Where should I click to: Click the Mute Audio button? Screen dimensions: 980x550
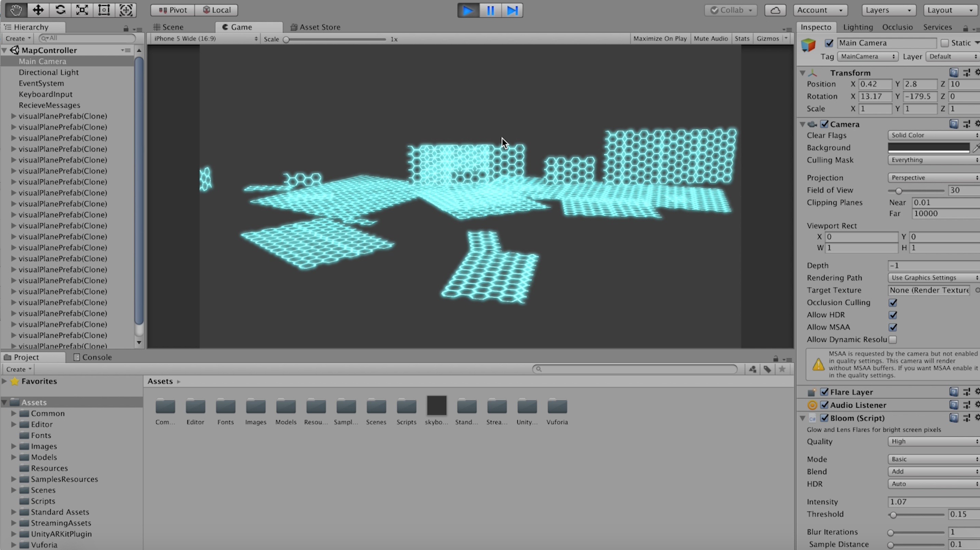click(710, 38)
